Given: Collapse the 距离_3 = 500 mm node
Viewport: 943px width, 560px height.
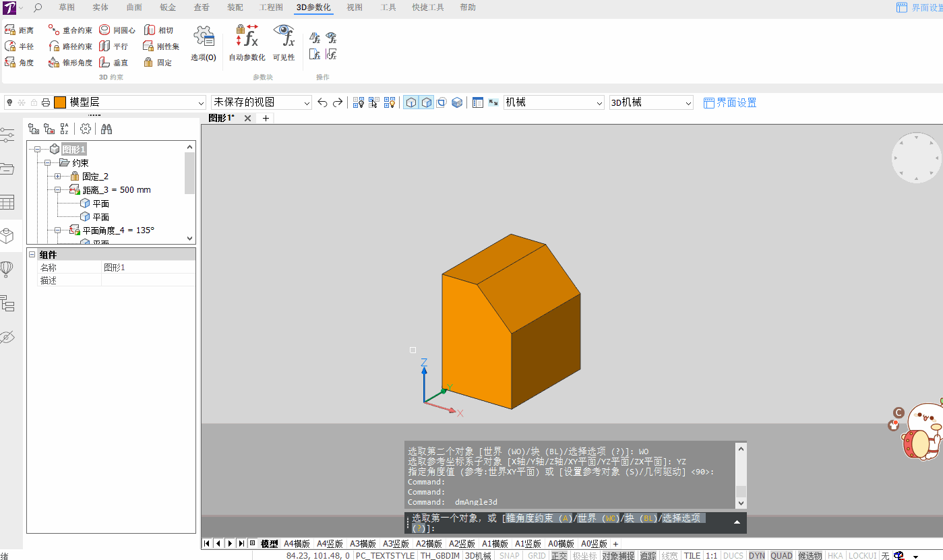Looking at the screenshot, I should 58,189.
